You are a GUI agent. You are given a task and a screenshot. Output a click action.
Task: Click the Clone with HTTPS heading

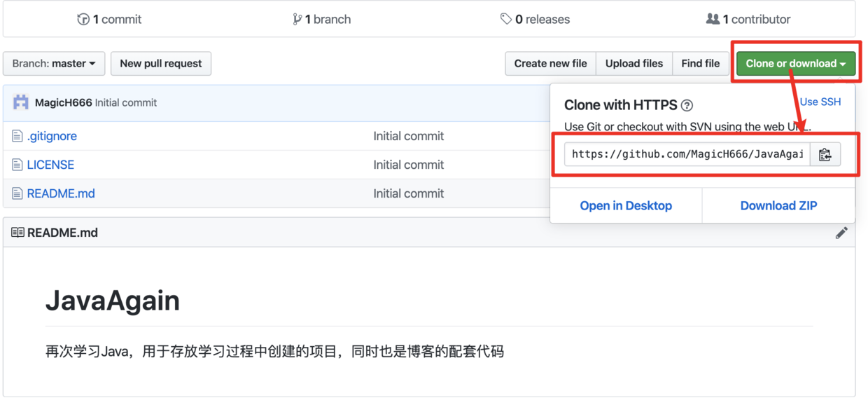pos(621,105)
